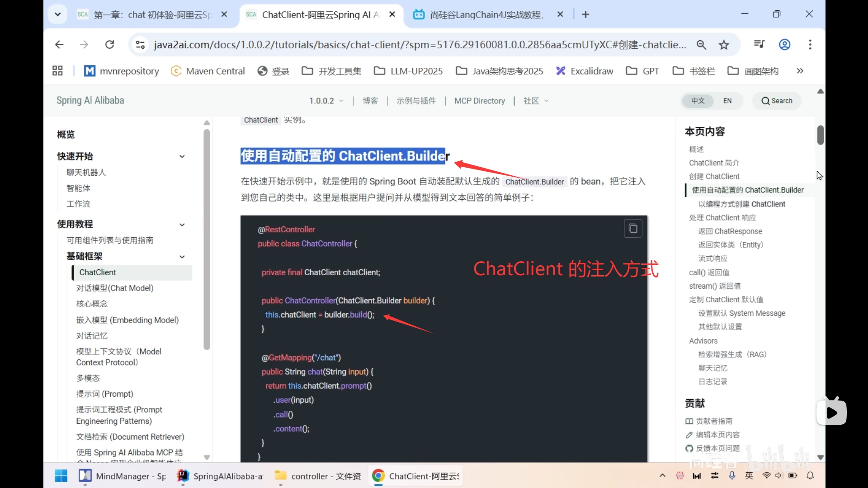The image size is (868, 488).
Task: Collapse the 基础框架 sidebar group
Action: [x=182, y=257]
